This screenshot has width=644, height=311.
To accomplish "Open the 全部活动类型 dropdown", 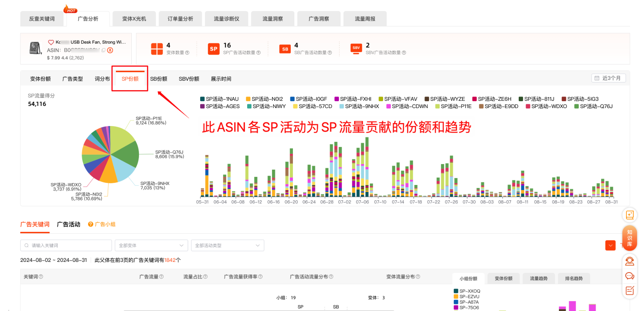I will click(x=227, y=245).
